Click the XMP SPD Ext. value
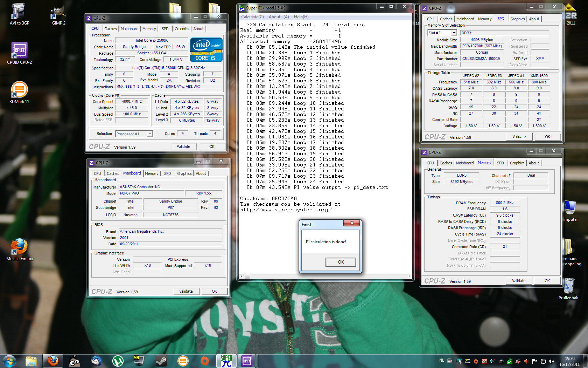Screen dimensions: 588x368 [540, 59]
